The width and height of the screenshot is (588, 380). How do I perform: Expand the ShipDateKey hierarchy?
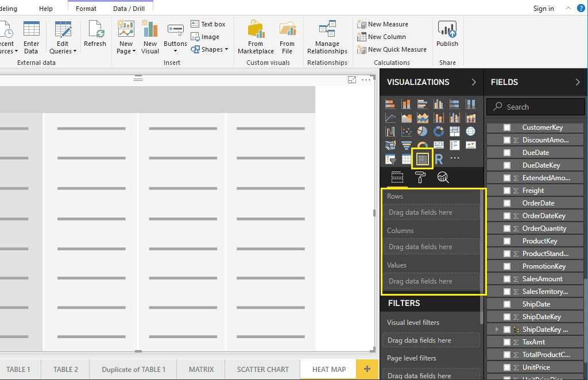(496, 329)
